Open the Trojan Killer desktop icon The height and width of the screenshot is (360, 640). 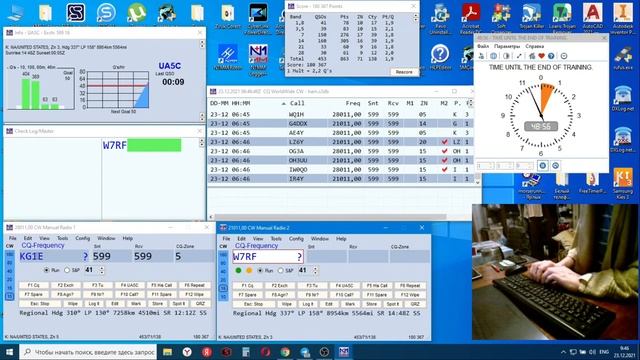531,16
